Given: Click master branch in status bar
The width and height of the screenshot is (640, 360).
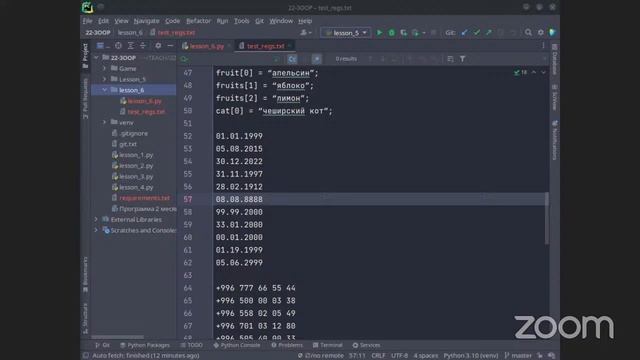Looking at the screenshot, I should click(x=518, y=356).
